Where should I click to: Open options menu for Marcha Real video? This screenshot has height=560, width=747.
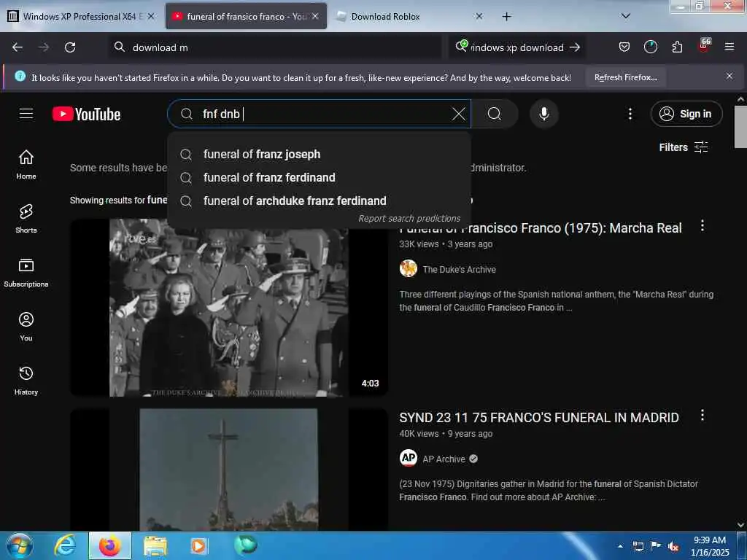pos(703,226)
